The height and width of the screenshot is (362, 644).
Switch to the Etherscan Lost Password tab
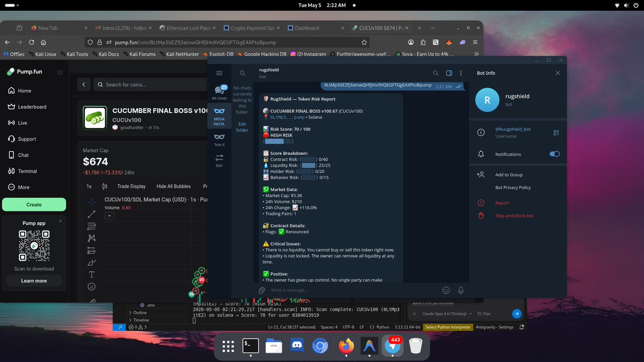[x=188, y=28]
